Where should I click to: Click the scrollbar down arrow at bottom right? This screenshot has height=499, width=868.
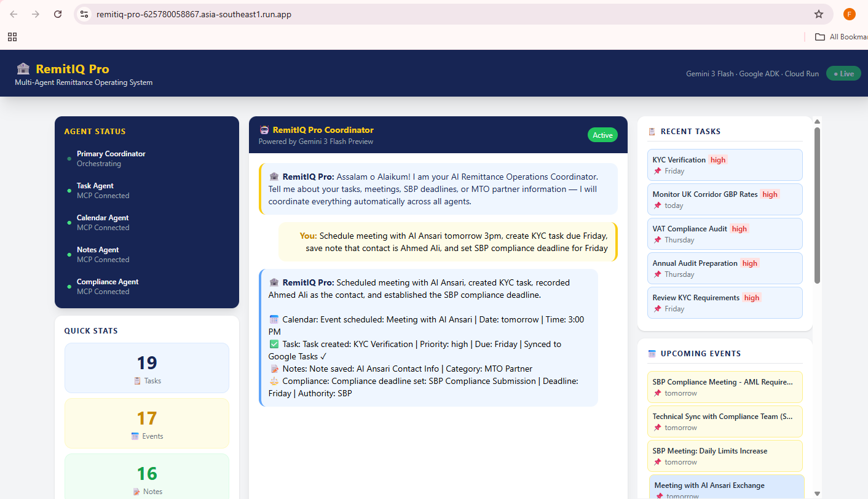(817, 493)
